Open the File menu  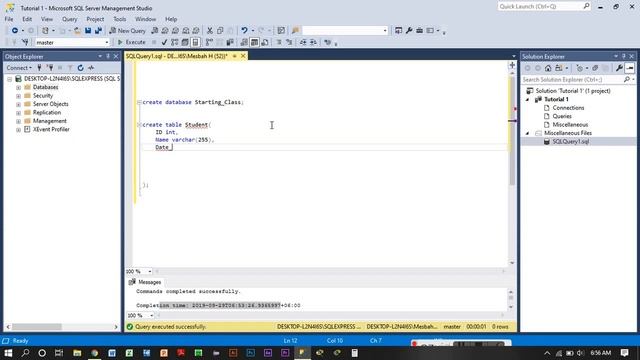(x=9, y=19)
